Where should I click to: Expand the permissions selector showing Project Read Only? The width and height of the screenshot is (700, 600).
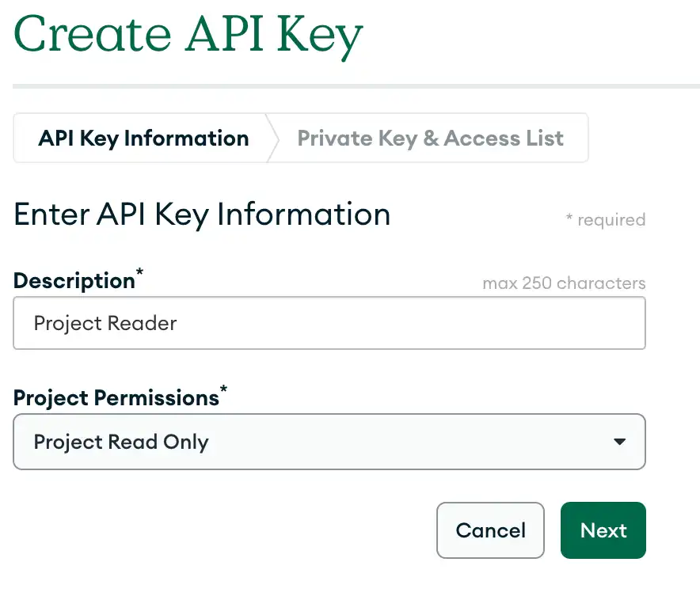(329, 442)
